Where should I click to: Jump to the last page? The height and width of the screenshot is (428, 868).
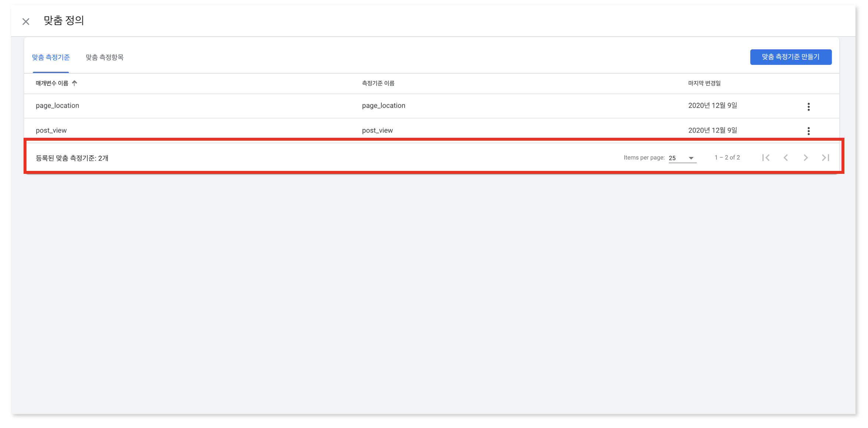[x=825, y=158]
